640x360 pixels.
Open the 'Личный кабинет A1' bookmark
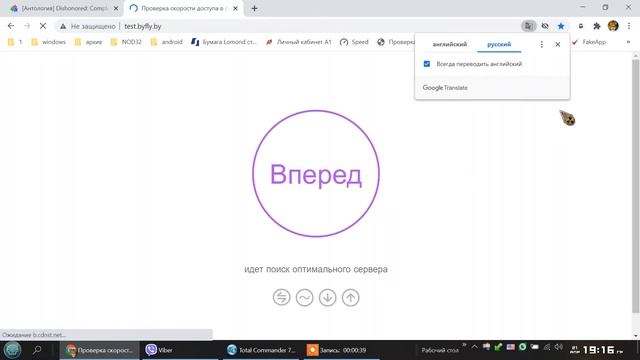298,42
